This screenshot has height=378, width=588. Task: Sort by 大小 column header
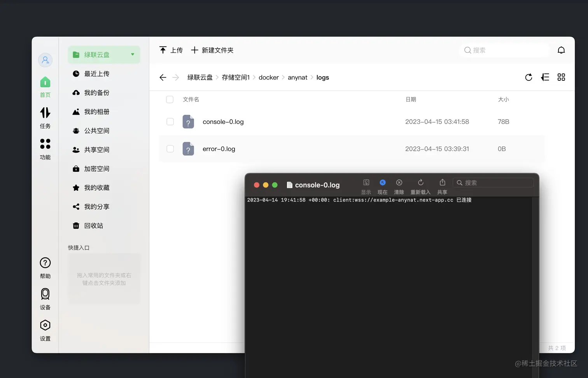[x=503, y=99]
